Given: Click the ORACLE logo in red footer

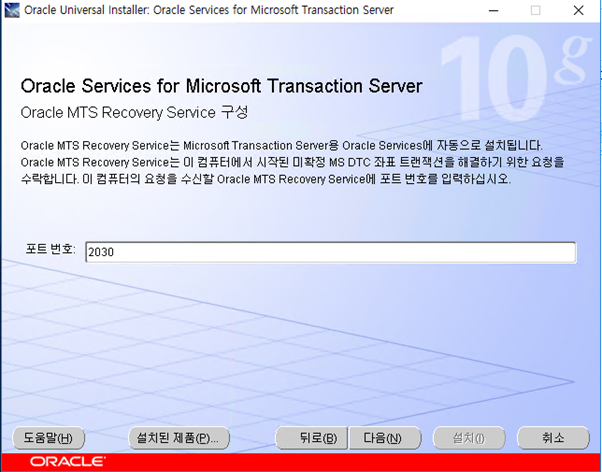Looking at the screenshot, I should coord(67,461).
